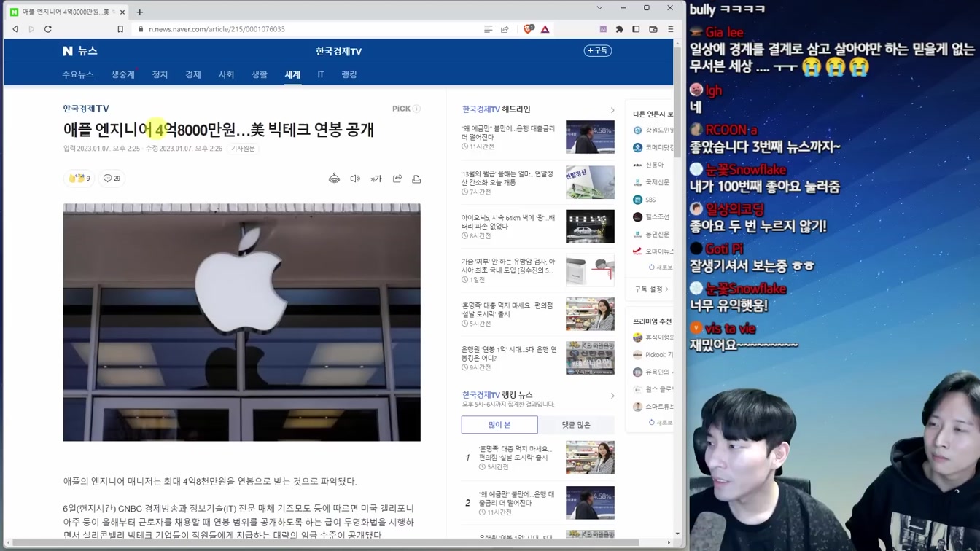
Task: Select the 많이 본 ranking tab
Action: [499, 424]
